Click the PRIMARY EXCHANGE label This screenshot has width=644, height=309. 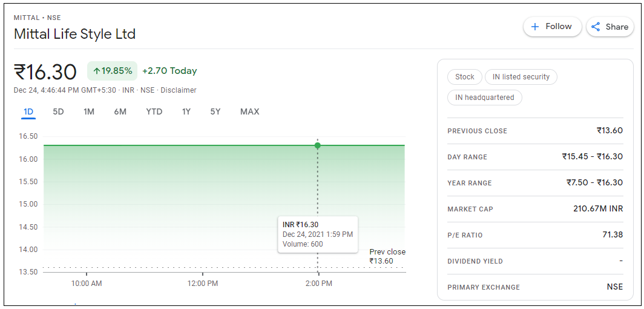pyautogui.click(x=484, y=287)
